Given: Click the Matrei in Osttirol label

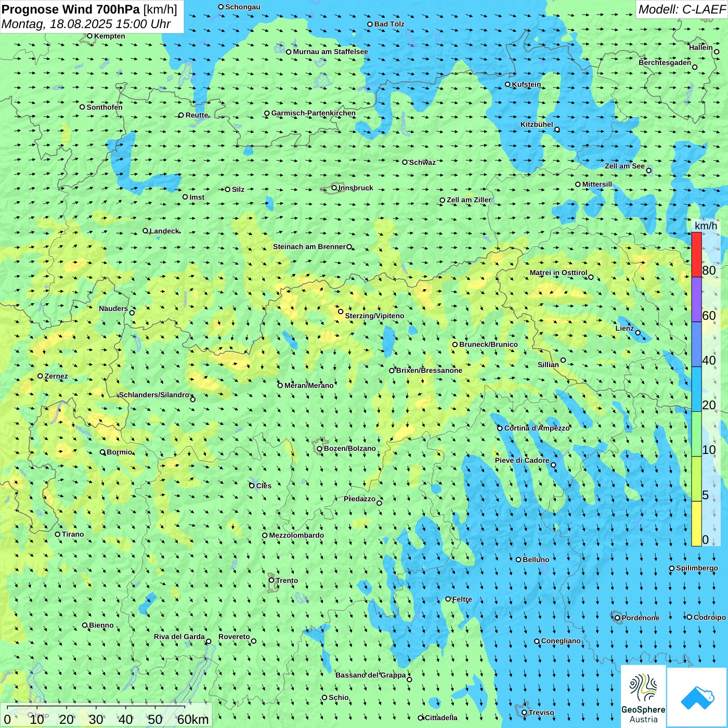Looking at the screenshot, I should (558, 272).
